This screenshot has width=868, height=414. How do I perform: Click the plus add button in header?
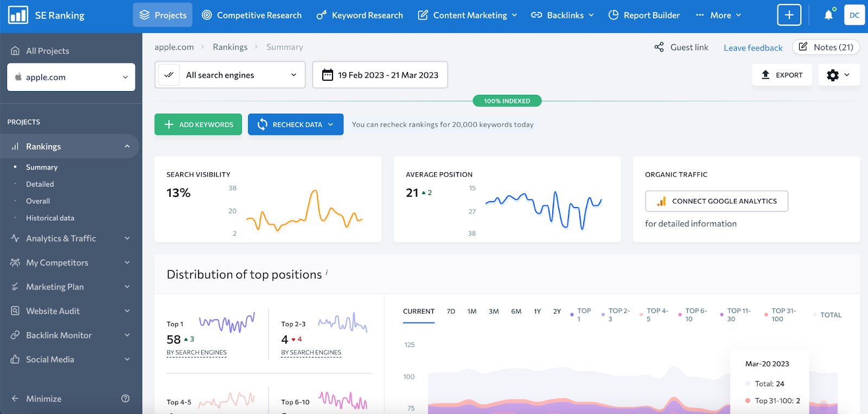789,15
